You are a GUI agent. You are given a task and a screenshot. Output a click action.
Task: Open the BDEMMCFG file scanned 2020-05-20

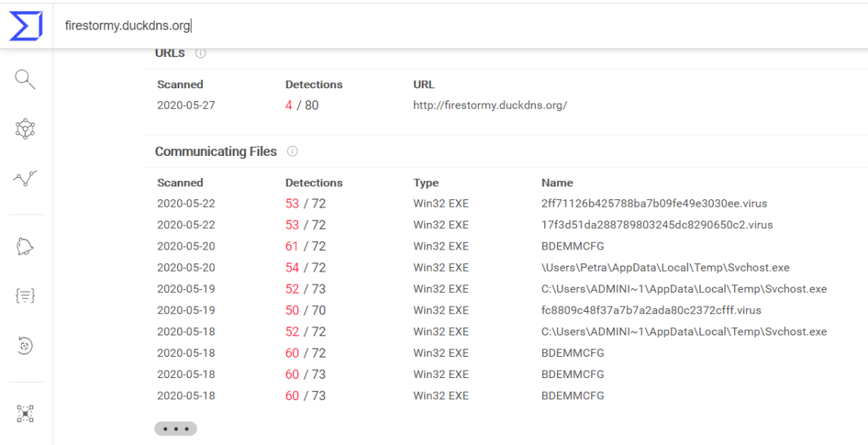[572, 246]
